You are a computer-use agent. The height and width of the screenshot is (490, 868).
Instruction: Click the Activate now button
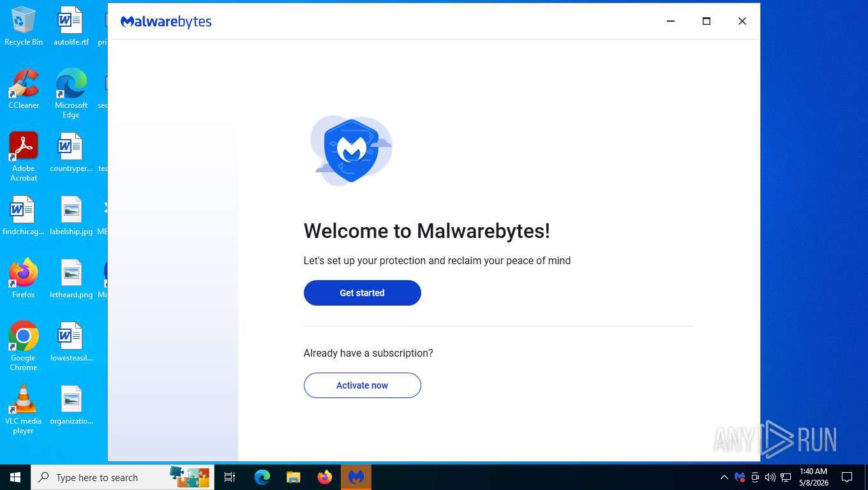click(362, 385)
